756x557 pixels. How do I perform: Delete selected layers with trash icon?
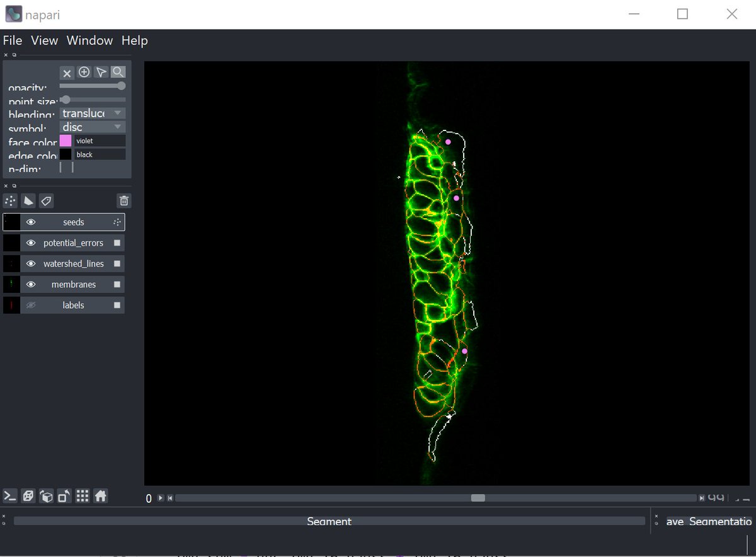[124, 201]
